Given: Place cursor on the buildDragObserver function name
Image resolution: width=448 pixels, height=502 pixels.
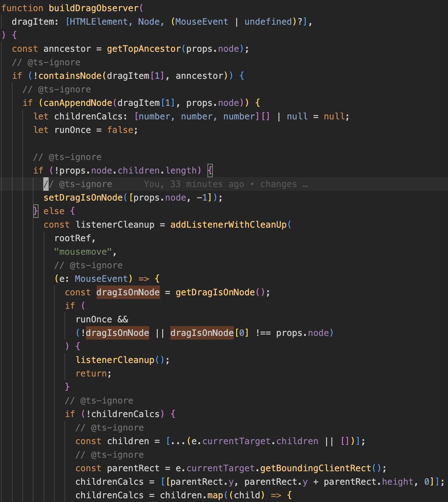Looking at the screenshot, I should [x=94, y=8].
